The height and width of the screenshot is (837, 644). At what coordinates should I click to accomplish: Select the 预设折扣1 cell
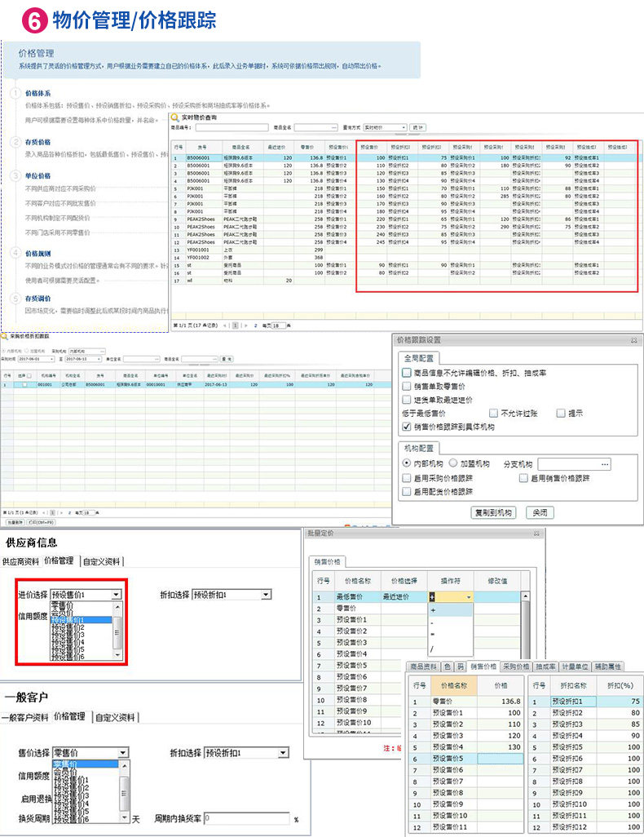click(x=573, y=702)
